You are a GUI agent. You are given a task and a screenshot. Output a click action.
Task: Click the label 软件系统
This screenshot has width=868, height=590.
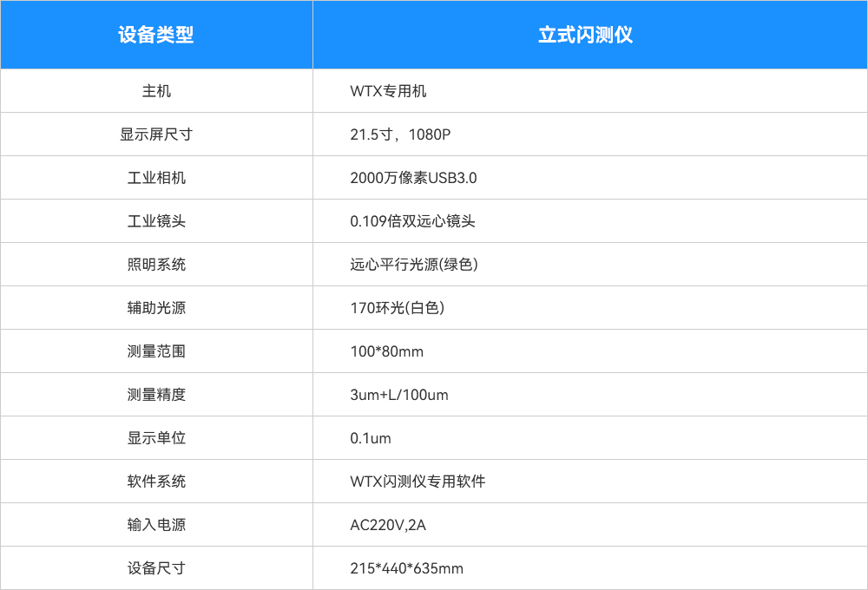(156, 482)
